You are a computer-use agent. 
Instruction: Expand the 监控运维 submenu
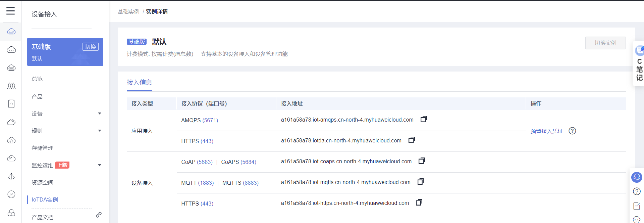coord(99,165)
